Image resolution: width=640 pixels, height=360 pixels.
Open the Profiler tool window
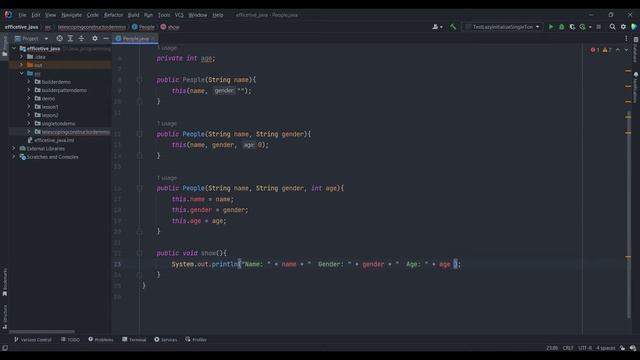click(196, 340)
